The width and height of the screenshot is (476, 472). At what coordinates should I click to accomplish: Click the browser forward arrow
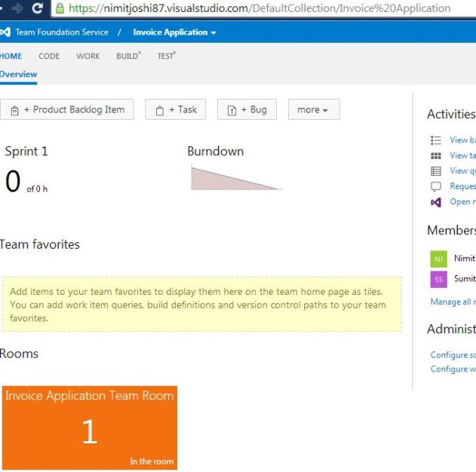point(17,8)
